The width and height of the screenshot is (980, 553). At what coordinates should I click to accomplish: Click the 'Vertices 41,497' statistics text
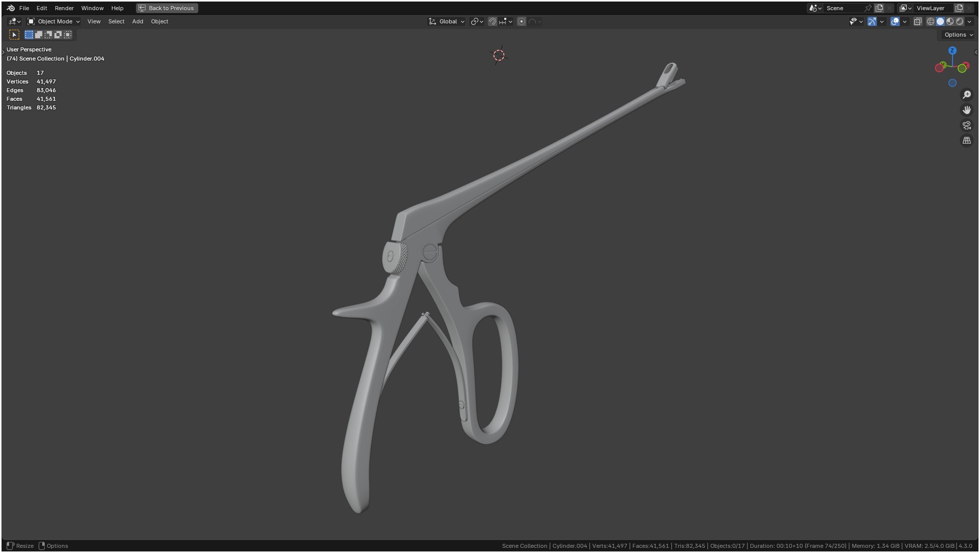point(31,81)
